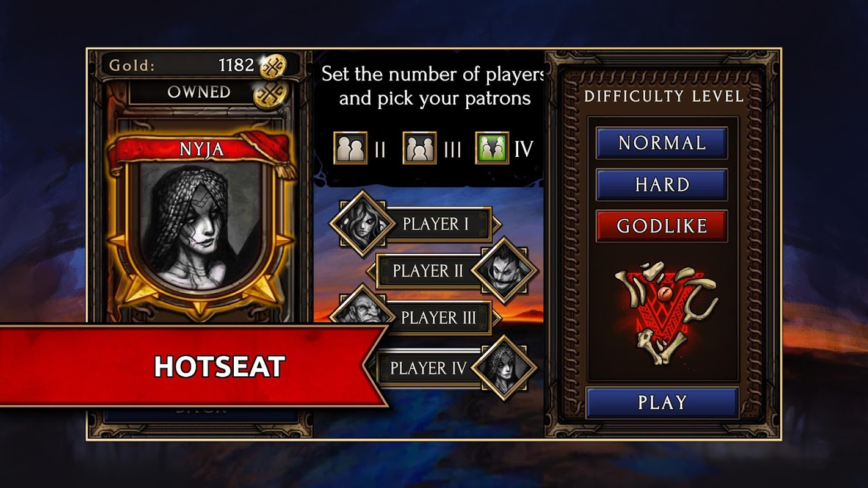Click the PLAYER II name plate
This screenshot has width=868, height=488.
coord(427,271)
